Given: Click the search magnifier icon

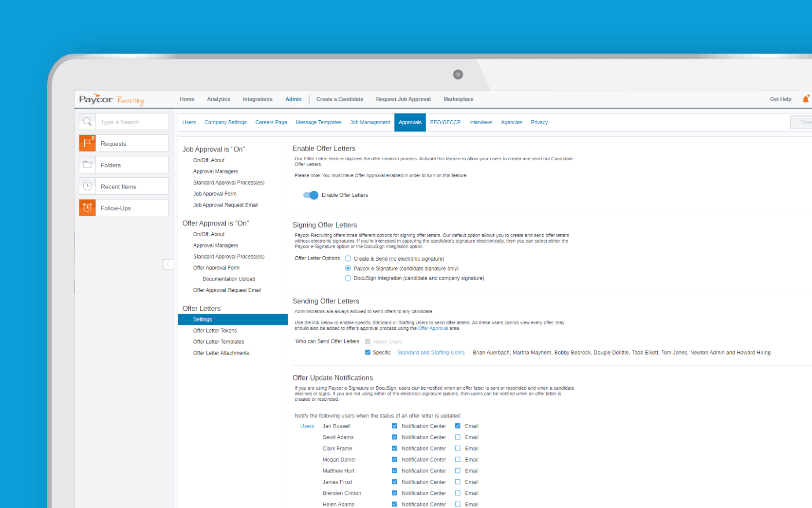Looking at the screenshot, I should click(x=87, y=122).
